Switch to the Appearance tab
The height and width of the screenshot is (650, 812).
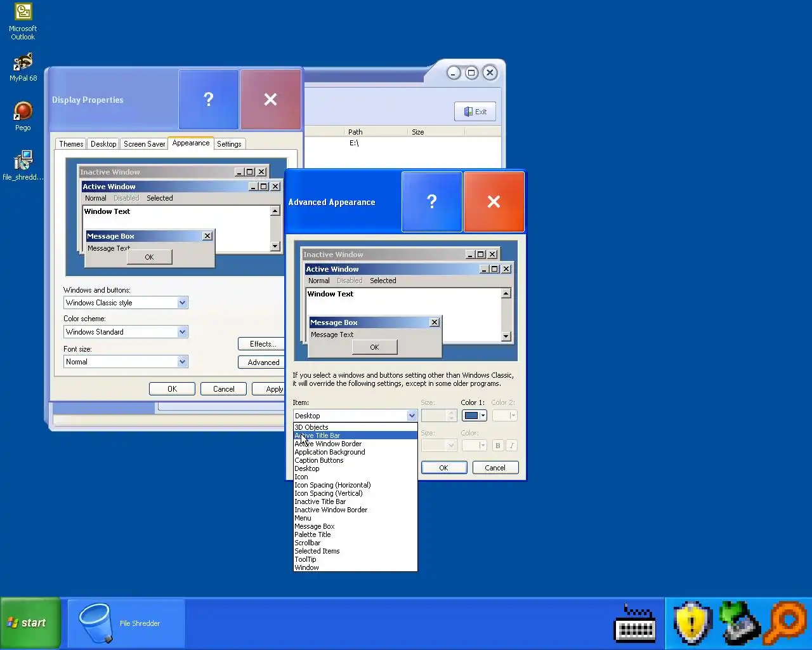(191, 143)
